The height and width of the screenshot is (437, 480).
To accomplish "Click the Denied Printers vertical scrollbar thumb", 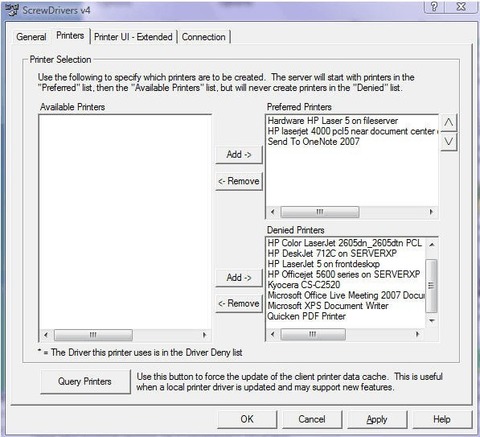I will pyautogui.click(x=432, y=286).
